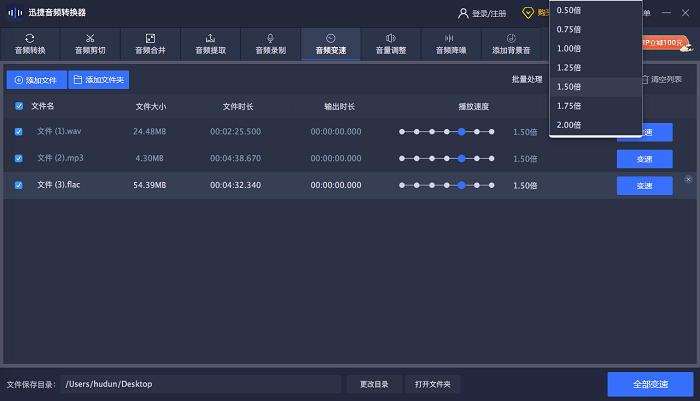Image resolution: width=700 pixels, height=401 pixels.
Task: Click 更改目录 button
Action: pos(374,384)
